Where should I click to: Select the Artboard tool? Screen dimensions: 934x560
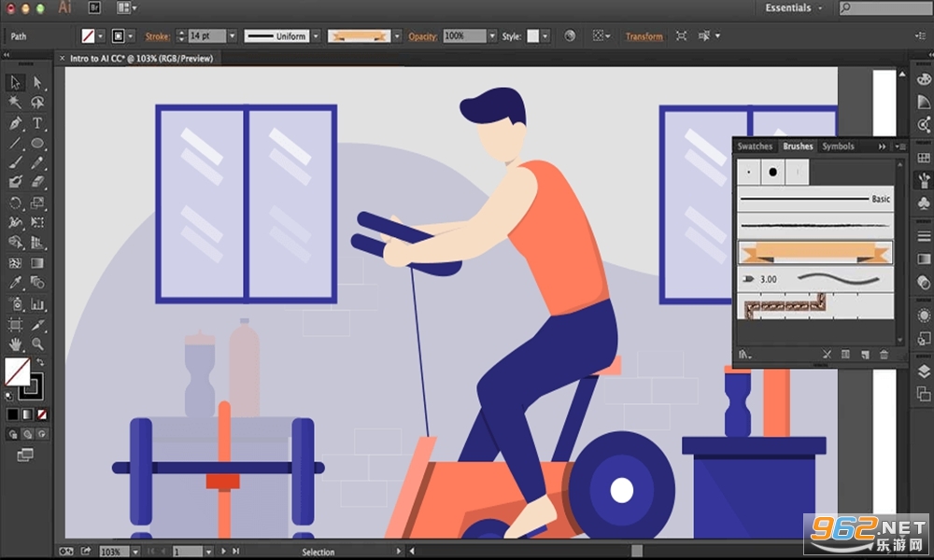(x=15, y=325)
